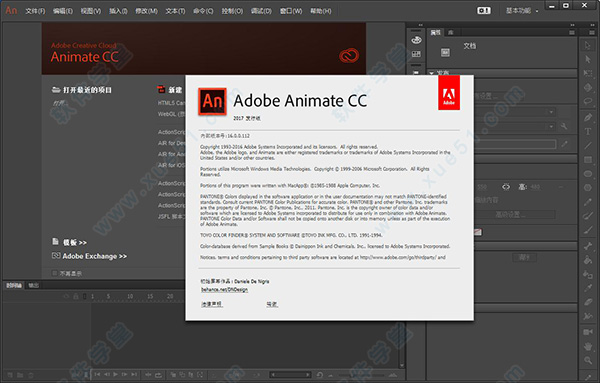Open Adobe Exchange >> link
The width and height of the screenshot is (600, 383).
pos(95,256)
